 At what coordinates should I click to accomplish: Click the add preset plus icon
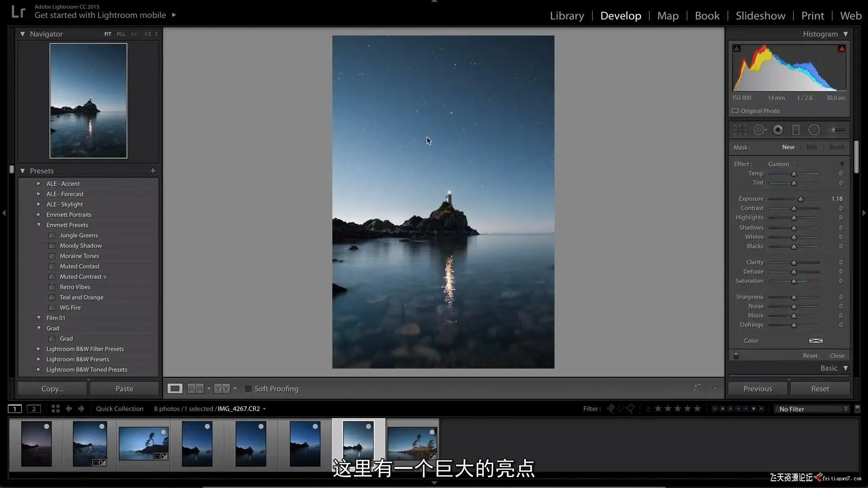[153, 171]
